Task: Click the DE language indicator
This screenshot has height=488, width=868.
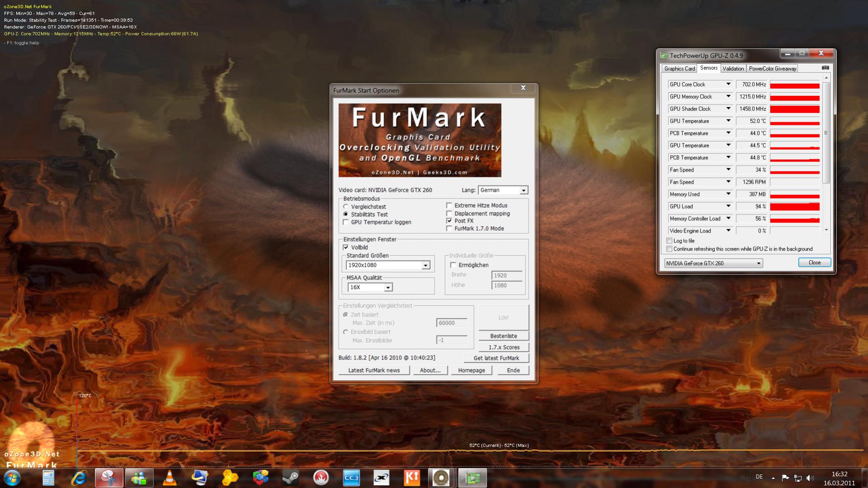Action: click(759, 477)
